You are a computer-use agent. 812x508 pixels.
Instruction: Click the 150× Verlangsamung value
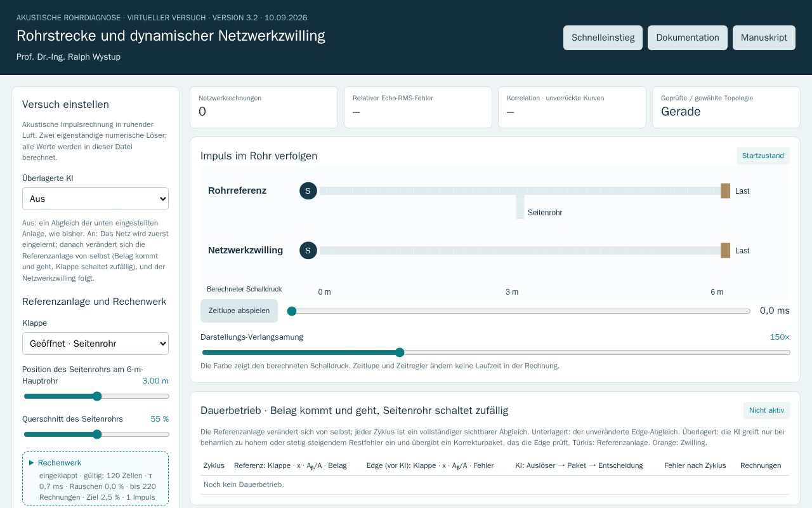[780, 337]
